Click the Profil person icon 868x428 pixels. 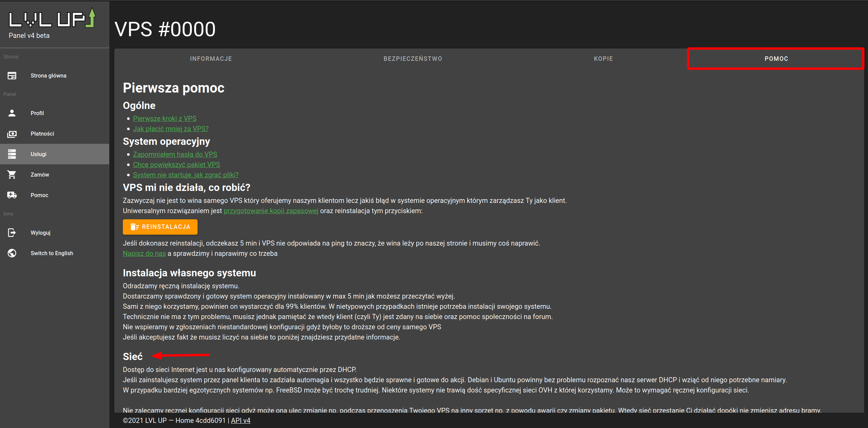(12, 113)
